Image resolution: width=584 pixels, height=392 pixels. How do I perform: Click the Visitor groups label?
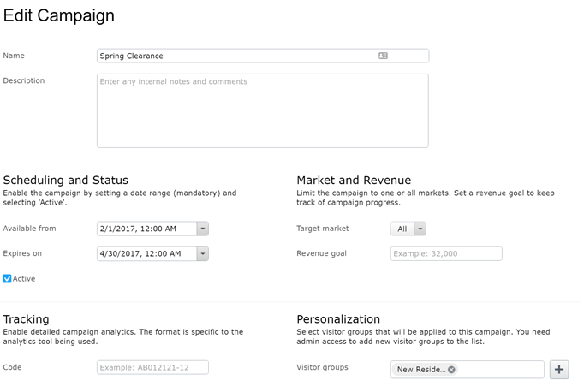tap(322, 367)
